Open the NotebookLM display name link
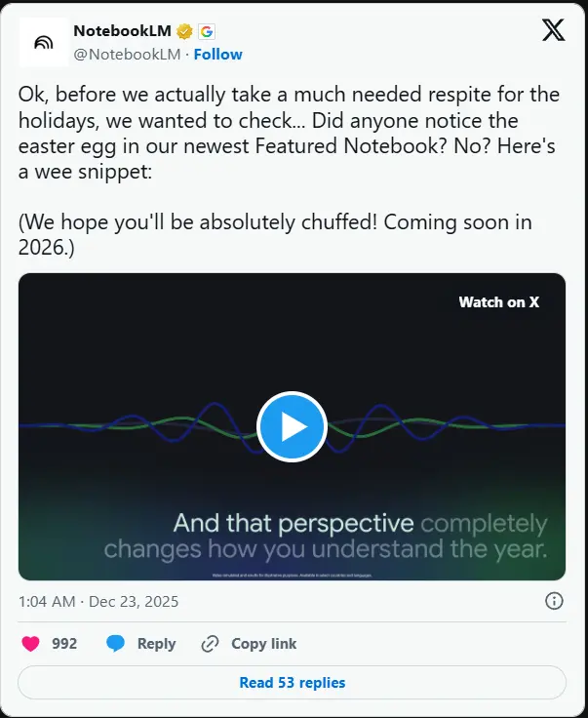588x718 pixels. tap(122, 31)
